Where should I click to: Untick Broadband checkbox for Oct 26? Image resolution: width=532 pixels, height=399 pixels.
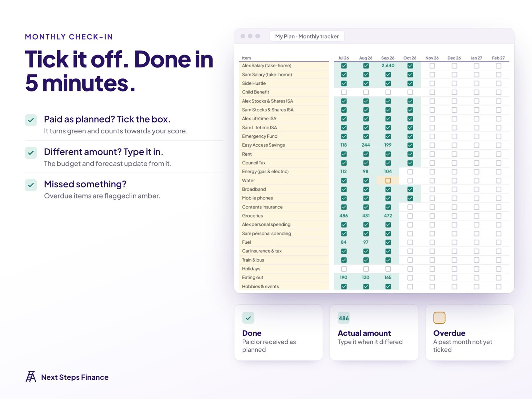[410, 189]
